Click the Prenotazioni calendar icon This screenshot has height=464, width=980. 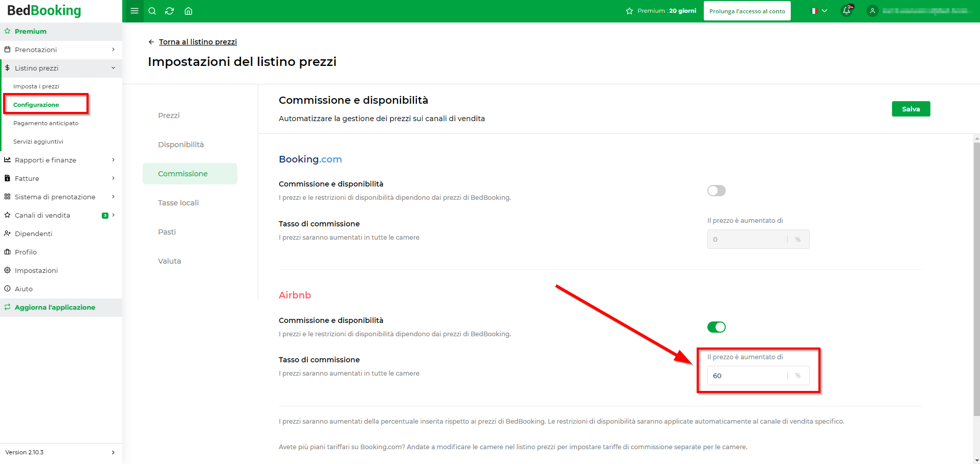[7, 50]
